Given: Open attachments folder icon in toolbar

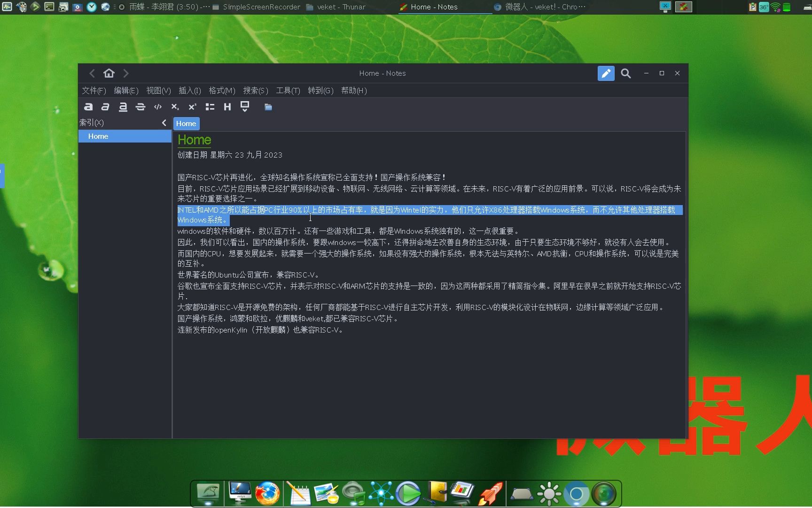Looking at the screenshot, I should pyautogui.click(x=268, y=107).
